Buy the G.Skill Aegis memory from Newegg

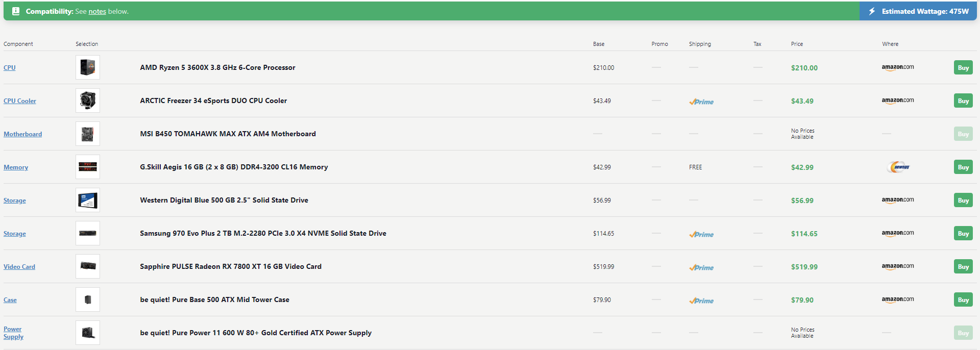(x=963, y=167)
